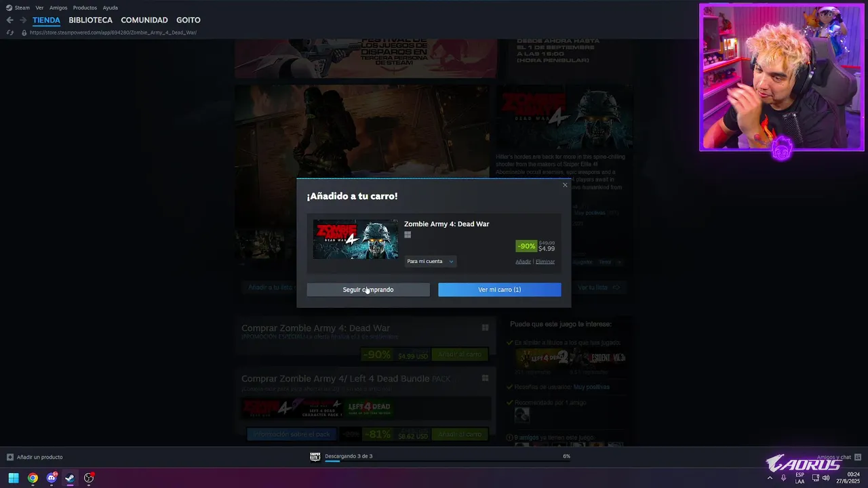The image size is (868, 488).
Task: Click the Steam logo icon in menu bar
Action: (9, 7)
